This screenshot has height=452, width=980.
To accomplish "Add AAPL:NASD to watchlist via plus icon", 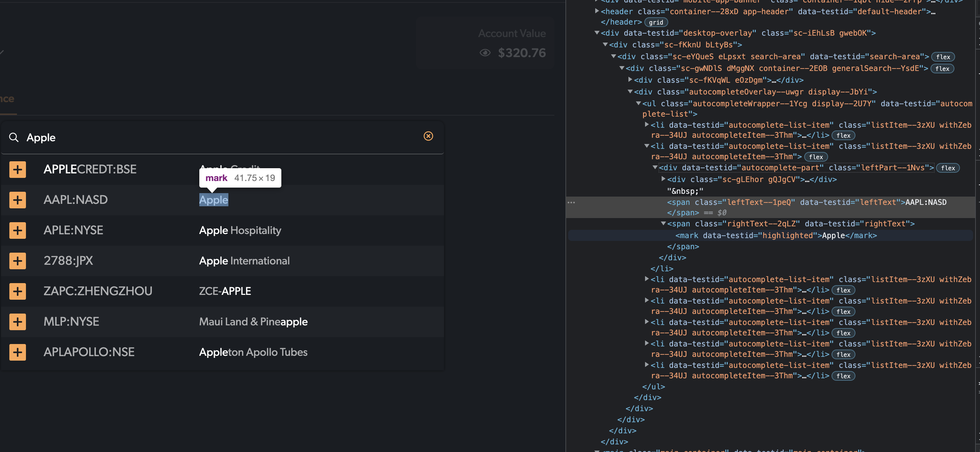I will pos(18,200).
